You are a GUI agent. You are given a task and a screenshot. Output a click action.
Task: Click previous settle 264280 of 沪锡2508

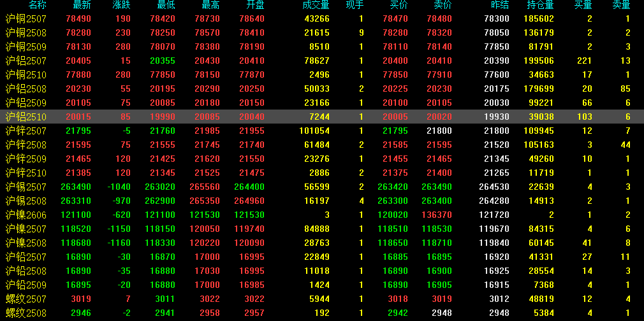494,201
